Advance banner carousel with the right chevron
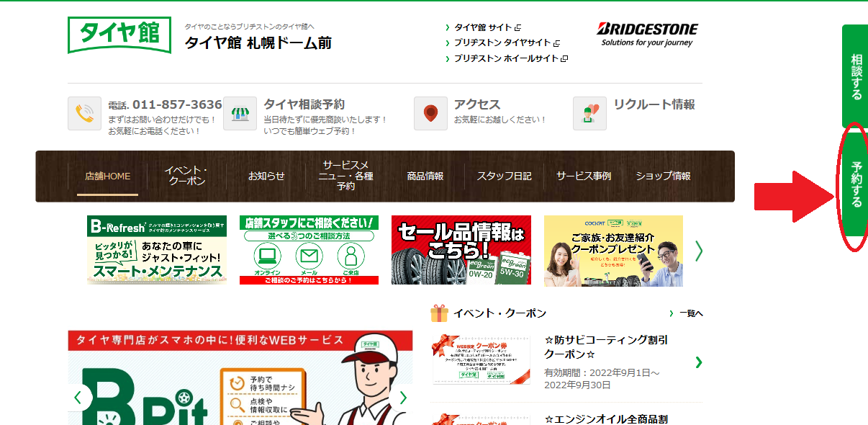The height and width of the screenshot is (425, 868). tap(698, 250)
